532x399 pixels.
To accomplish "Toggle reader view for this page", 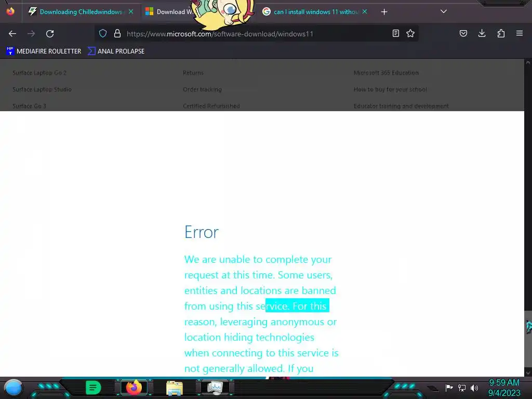I will [x=395, y=33].
